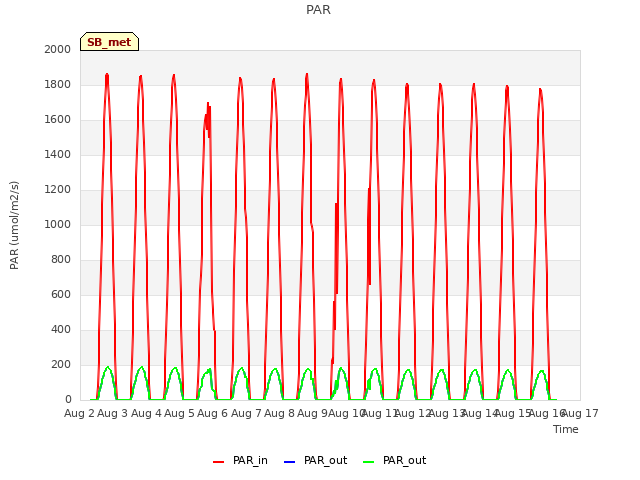The width and height of the screenshot is (640, 480).
Task: Click the green PAR_out legend swatch
Action: pyautogui.click(x=369, y=462)
